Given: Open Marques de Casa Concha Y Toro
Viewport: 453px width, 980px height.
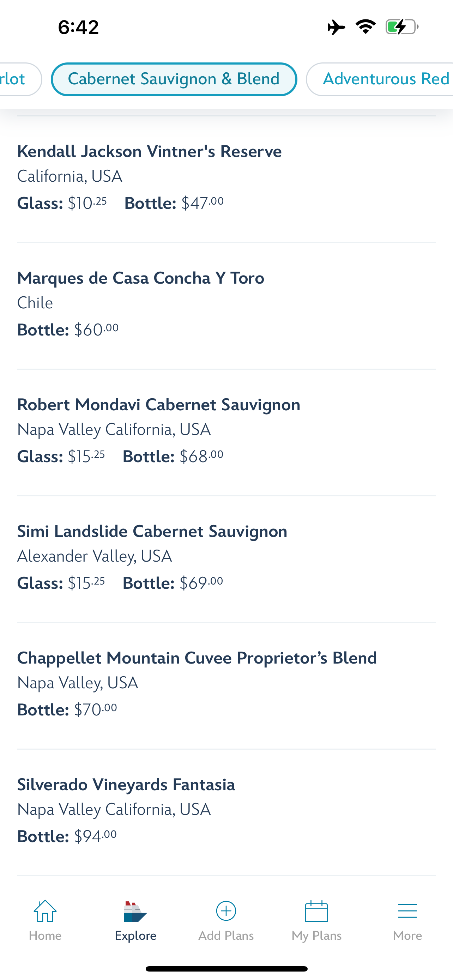Looking at the screenshot, I should tap(140, 278).
